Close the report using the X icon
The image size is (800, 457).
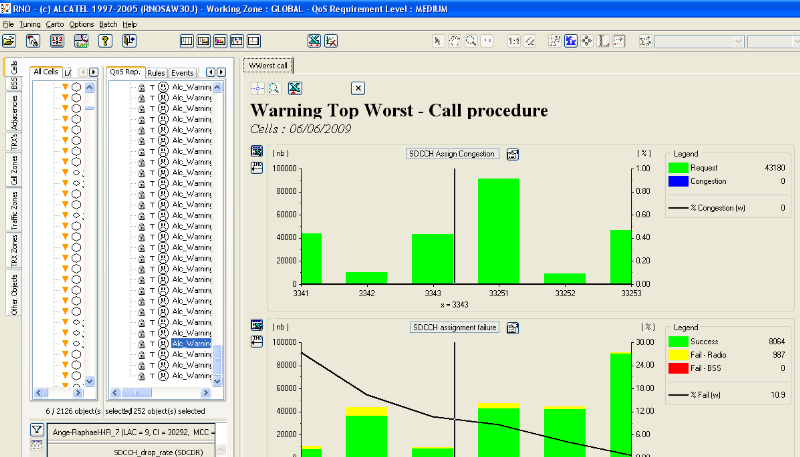[358, 88]
